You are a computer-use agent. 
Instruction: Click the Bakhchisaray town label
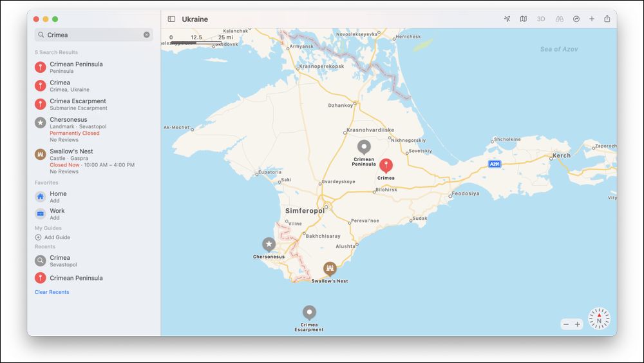[x=323, y=236]
